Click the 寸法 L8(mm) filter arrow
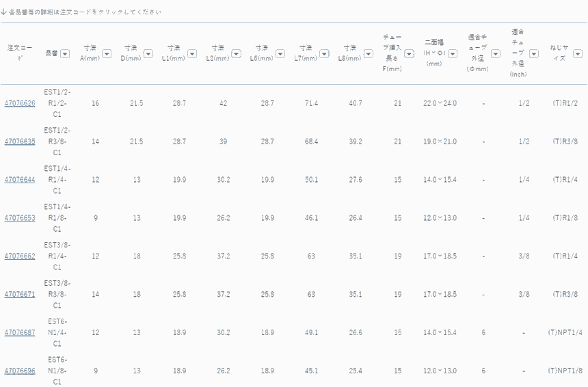 [x=368, y=53]
